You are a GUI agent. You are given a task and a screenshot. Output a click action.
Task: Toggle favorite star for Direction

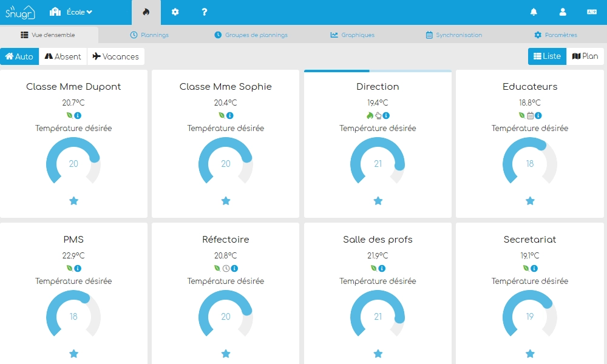(378, 201)
